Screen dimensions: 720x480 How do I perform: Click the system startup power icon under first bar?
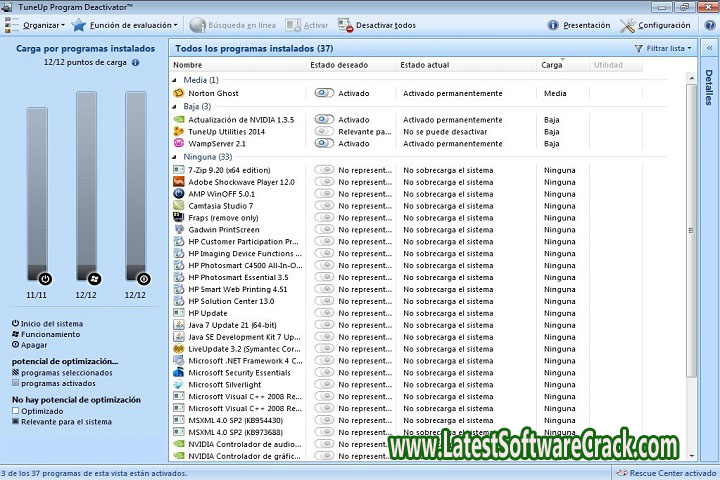tap(45, 279)
